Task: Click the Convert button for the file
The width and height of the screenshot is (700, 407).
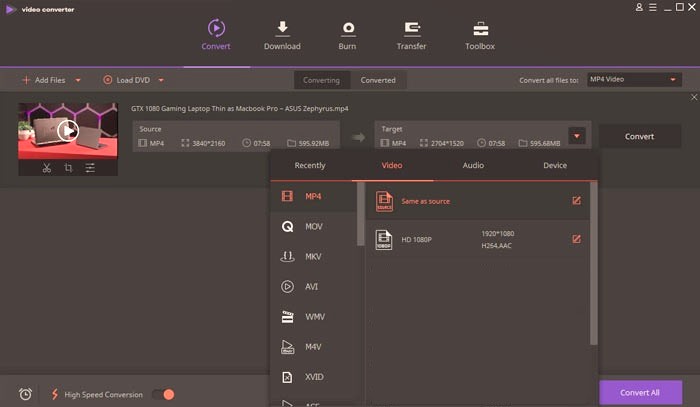Action: [x=639, y=136]
